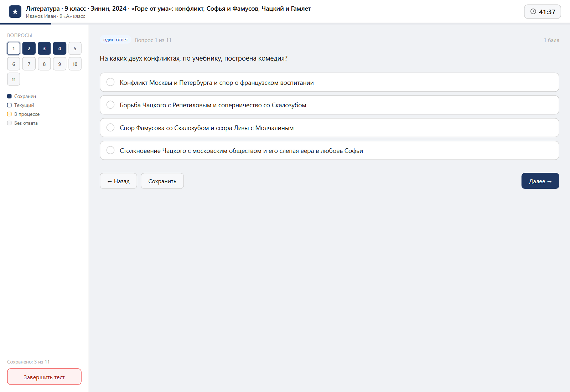Select answer about Moscow and Petersburg conflict

[329, 82]
